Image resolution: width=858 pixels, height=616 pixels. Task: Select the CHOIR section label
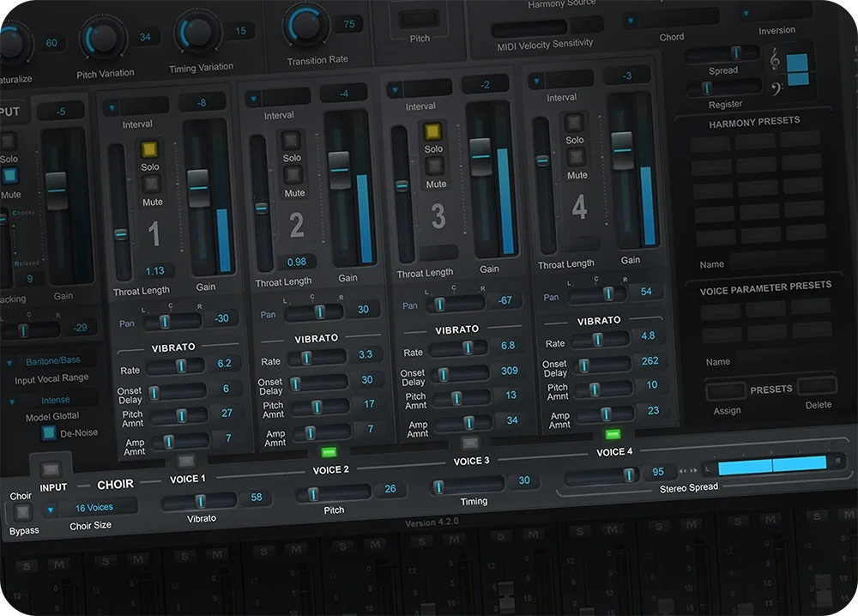(x=116, y=484)
